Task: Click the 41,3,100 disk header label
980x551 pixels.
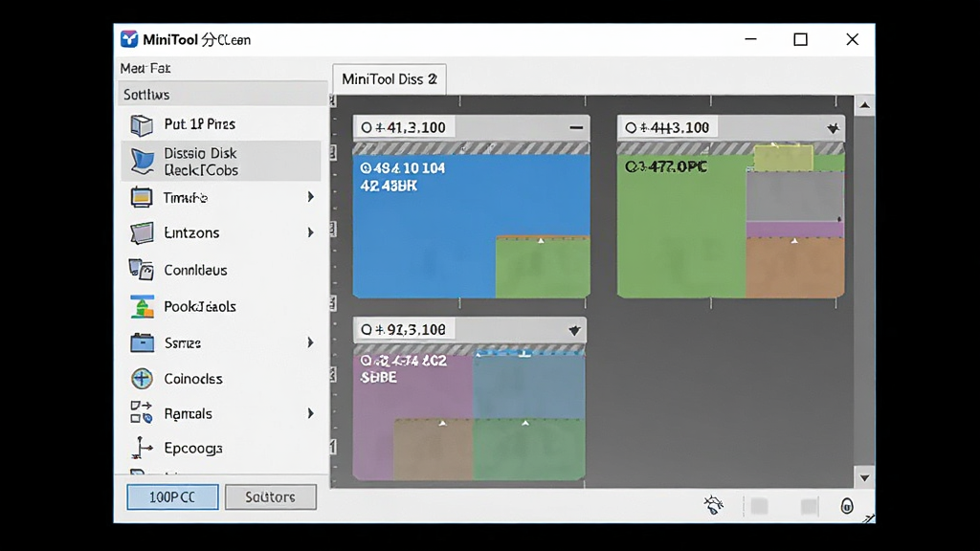Action: tap(411, 128)
